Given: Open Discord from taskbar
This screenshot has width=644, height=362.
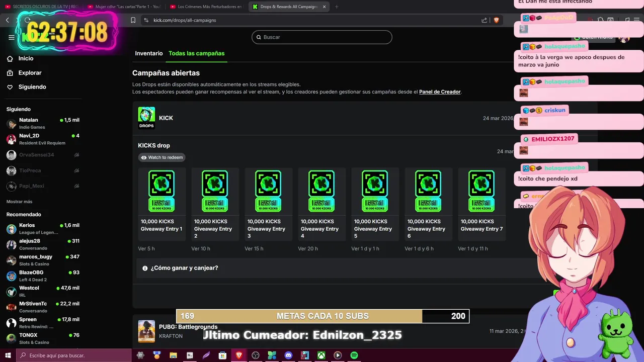Looking at the screenshot, I should coord(288,355).
